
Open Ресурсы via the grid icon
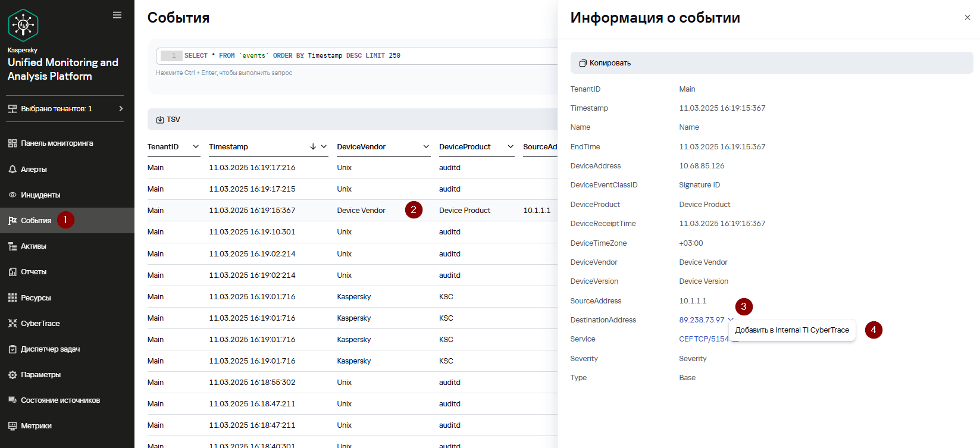12,298
